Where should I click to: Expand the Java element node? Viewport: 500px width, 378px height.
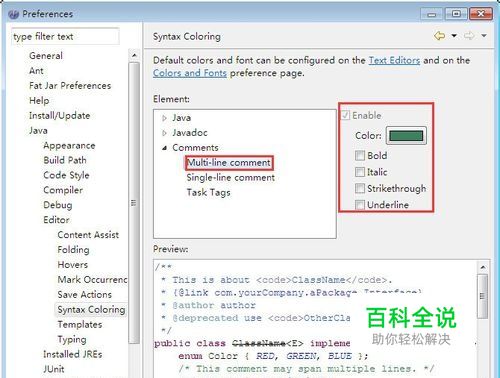point(164,118)
